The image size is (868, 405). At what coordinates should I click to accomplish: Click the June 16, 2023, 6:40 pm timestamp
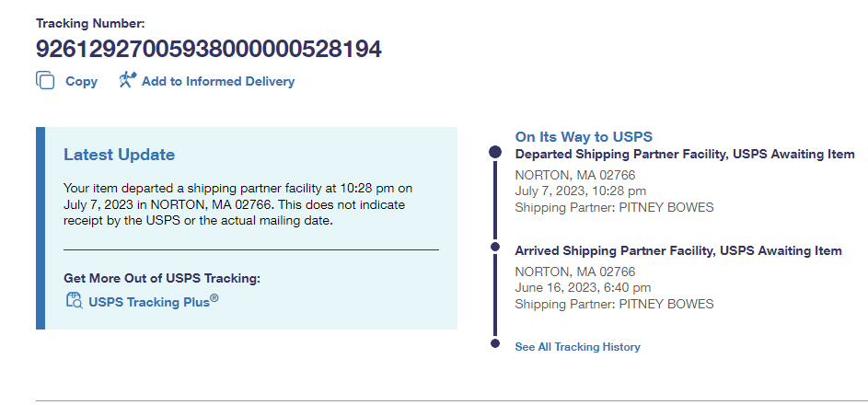pyautogui.click(x=580, y=287)
